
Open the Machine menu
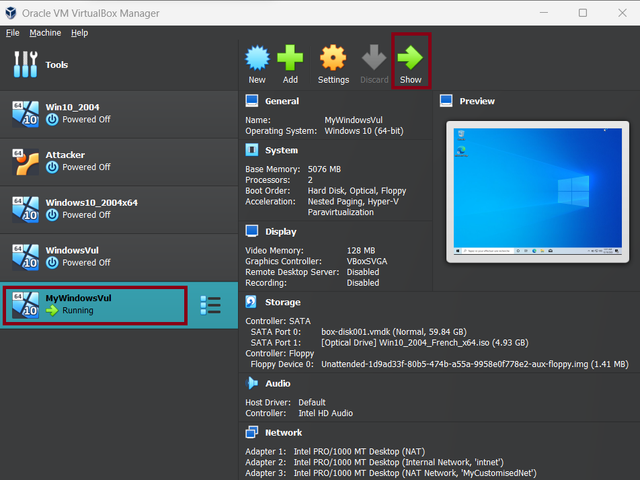click(45, 33)
